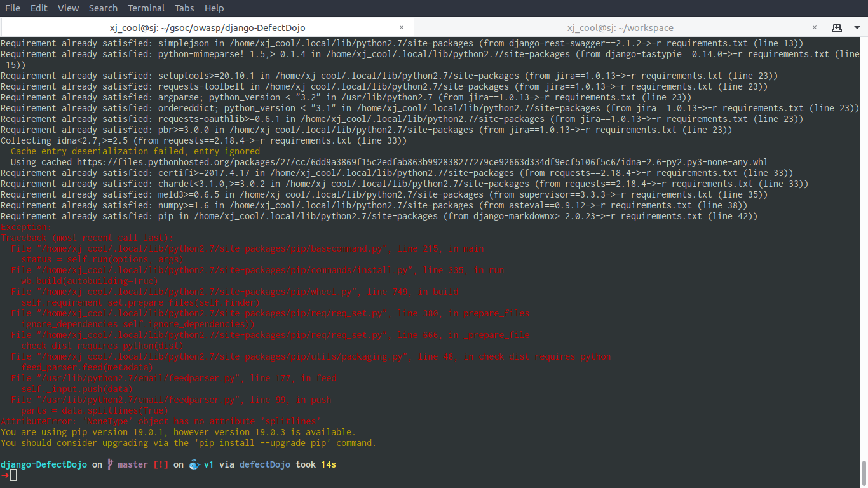Open the dropdown arrow at the top right
Screen dimensions: 868x488
[858, 27]
